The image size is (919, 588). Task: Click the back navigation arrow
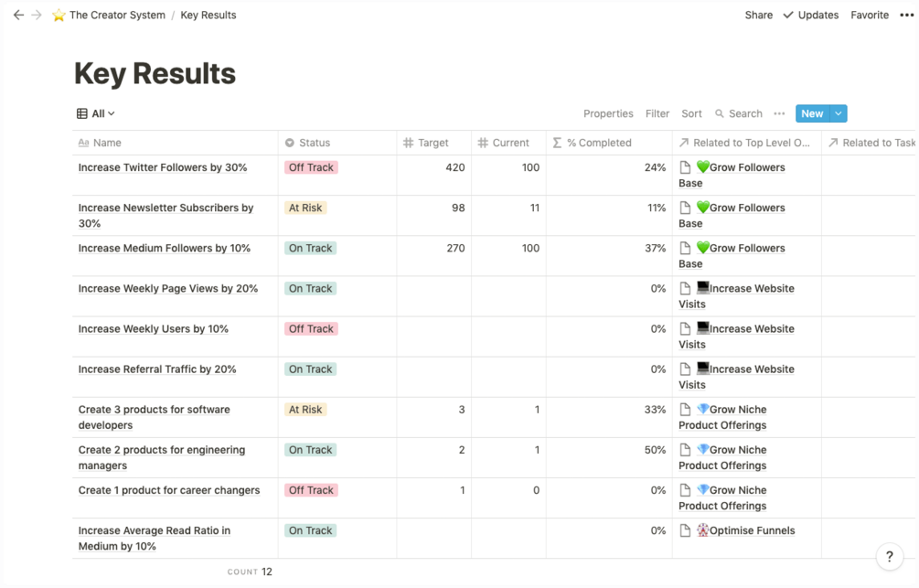point(18,16)
